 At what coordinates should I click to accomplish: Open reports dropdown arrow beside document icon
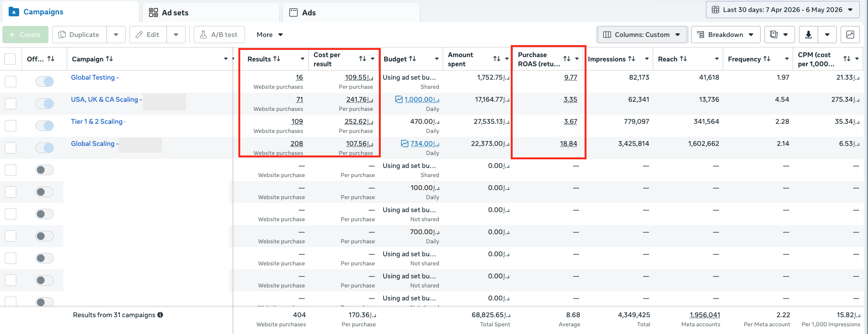pos(786,35)
